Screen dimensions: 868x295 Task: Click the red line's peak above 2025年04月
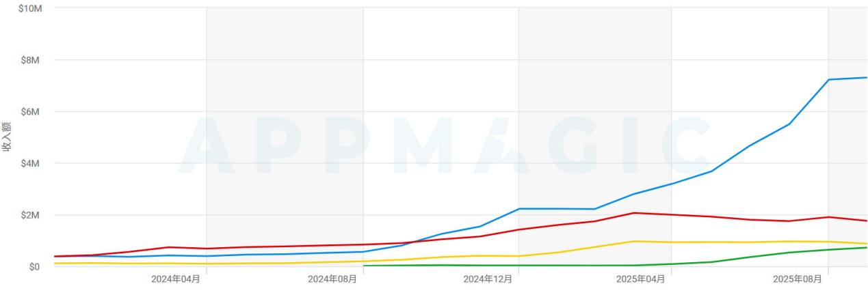(x=634, y=213)
